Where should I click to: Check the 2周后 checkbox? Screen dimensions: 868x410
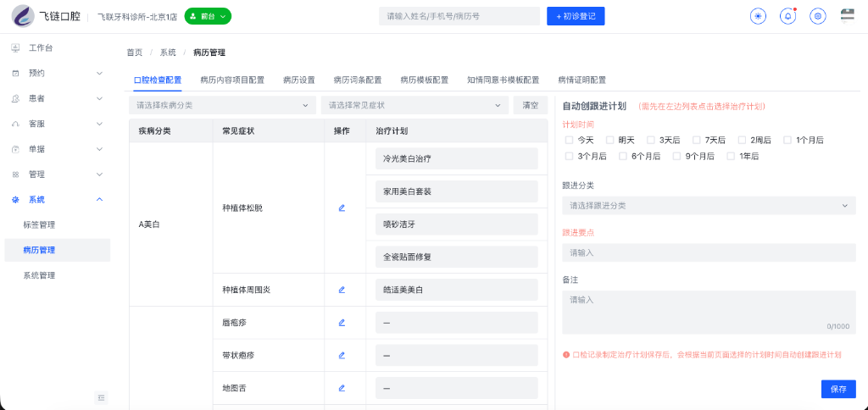(x=742, y=140)
